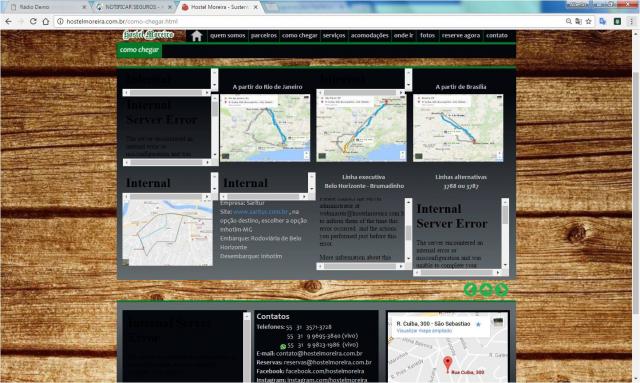
Task: Click the green right arrow circle button
Action: [501, 289]
